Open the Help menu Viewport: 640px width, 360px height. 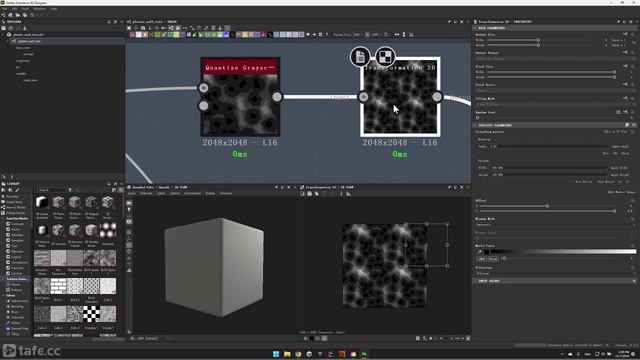[x=54, y=9]
